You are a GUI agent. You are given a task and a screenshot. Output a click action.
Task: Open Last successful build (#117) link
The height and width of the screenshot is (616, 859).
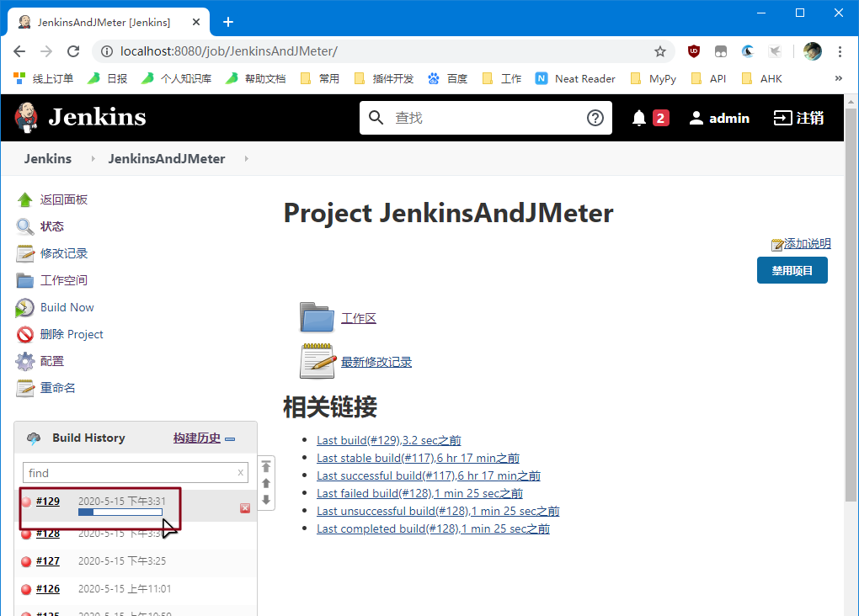coord(429,475)
